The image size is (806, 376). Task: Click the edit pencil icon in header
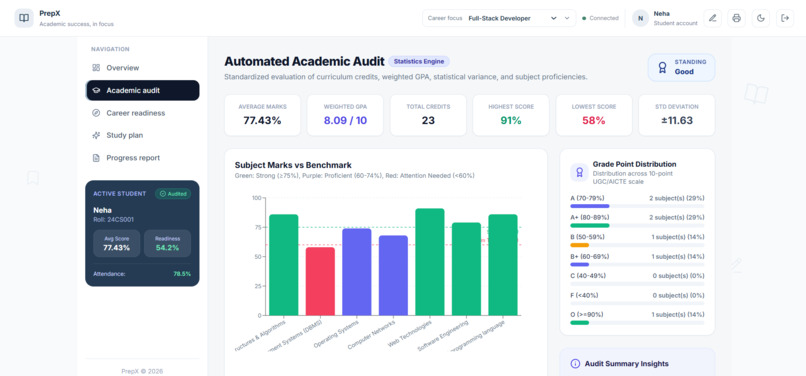[x=712, y=18]
